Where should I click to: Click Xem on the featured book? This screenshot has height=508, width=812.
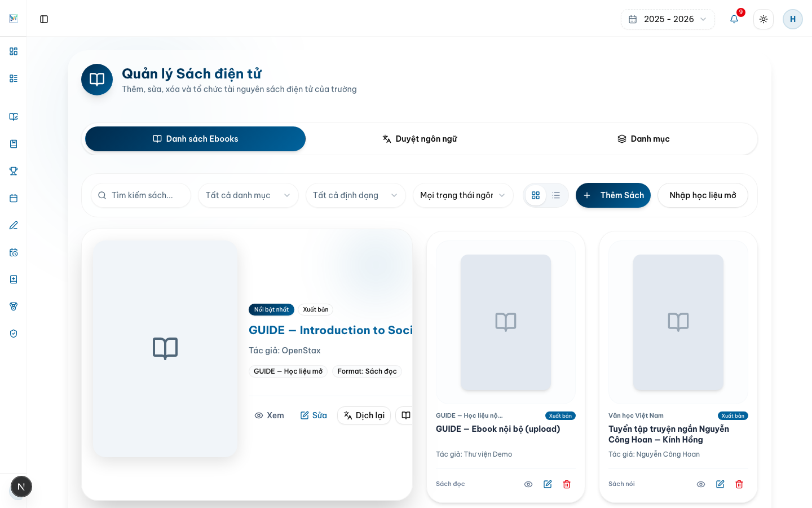269,415
